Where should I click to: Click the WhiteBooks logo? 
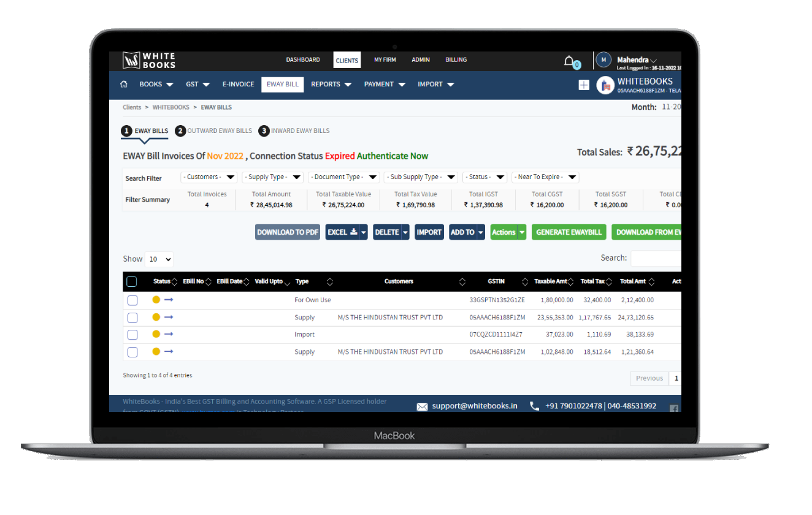[150, 60]
